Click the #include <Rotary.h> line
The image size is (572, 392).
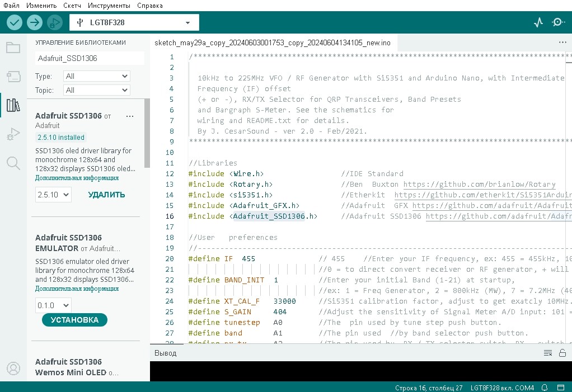click(x=230, y=185)
